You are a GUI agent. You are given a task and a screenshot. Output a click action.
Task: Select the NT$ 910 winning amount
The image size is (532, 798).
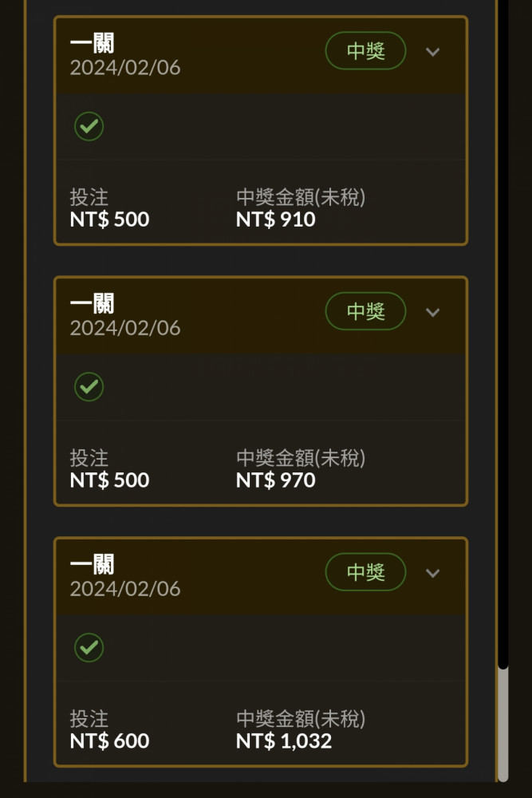pos(276,220)
